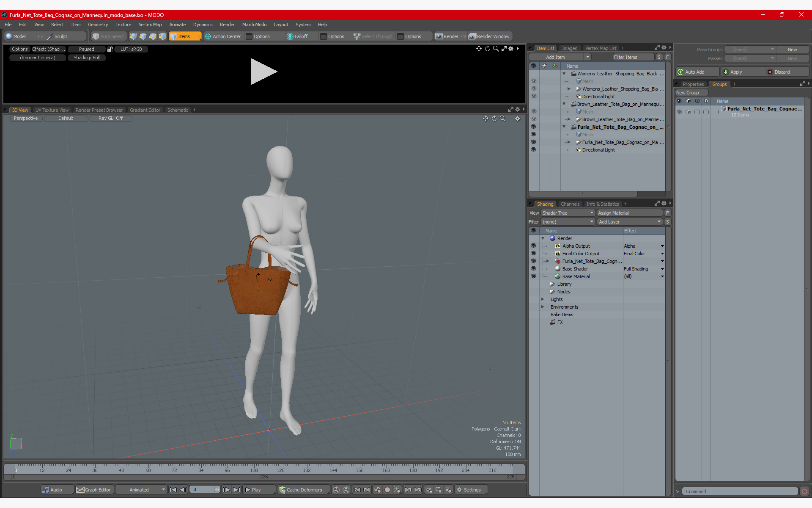The height and width of the screenshot is (508, 812).
Task: Open Animated mode dropdown
Action: pos(141,490)
